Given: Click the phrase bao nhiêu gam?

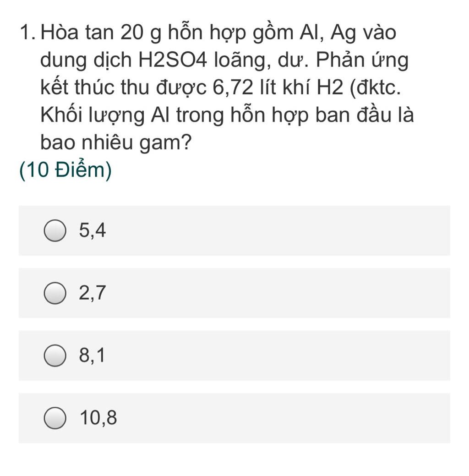Looking at the screenshot, I should click(116, 142).
